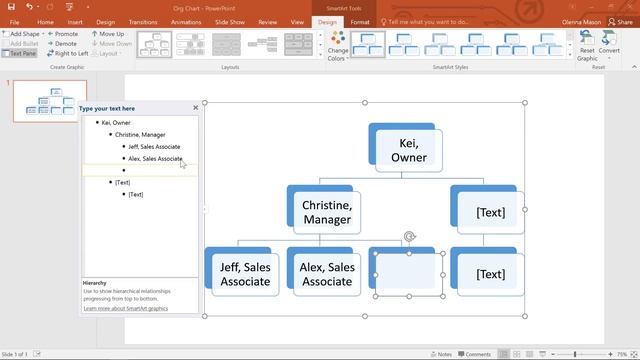Viewport: 640px width, 360px height.
Task: Select the third layout thumbnail in Layouts gallery
Action: (x=226, y=44)
